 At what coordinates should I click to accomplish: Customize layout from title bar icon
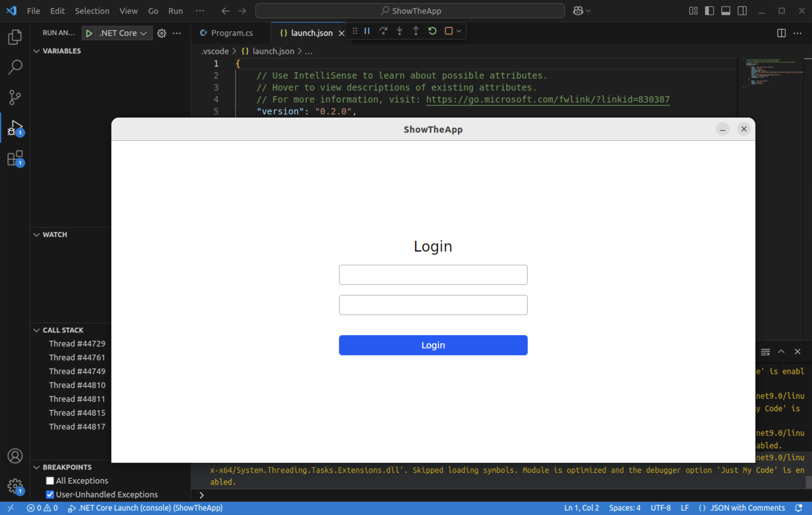point(693,11)
